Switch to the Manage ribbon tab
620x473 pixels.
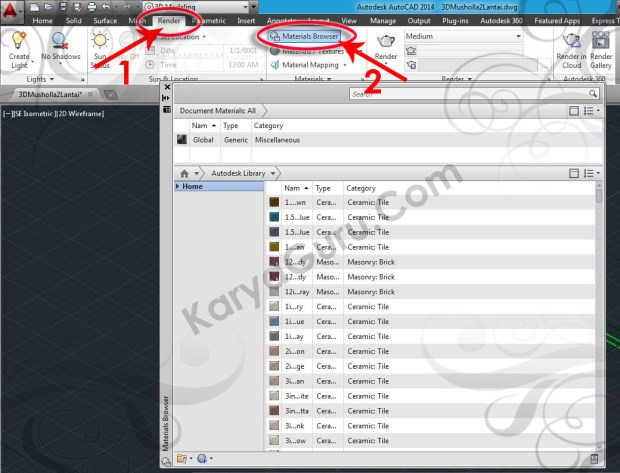383,21
